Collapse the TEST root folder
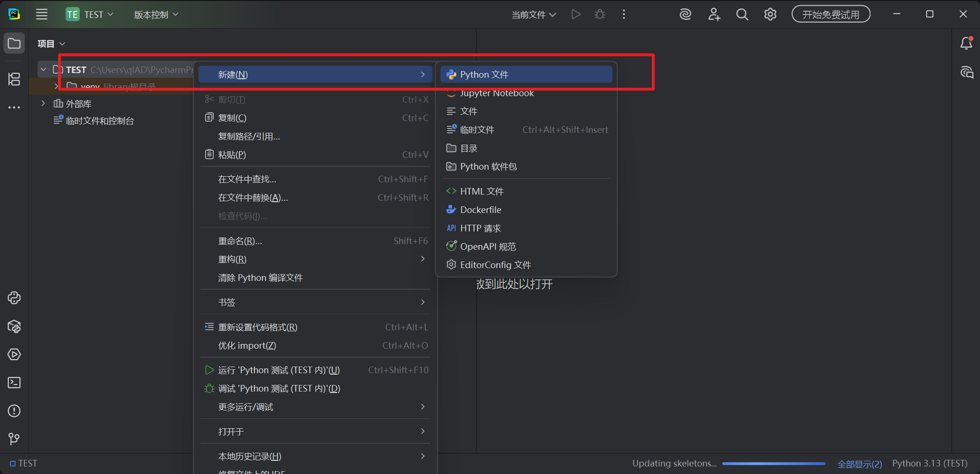This screenshot has width=980, height=474. 43,69
